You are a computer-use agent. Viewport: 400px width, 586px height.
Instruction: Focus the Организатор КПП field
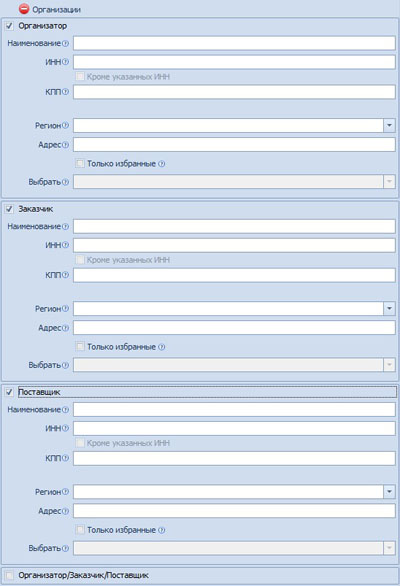click(x=234, y=92)
